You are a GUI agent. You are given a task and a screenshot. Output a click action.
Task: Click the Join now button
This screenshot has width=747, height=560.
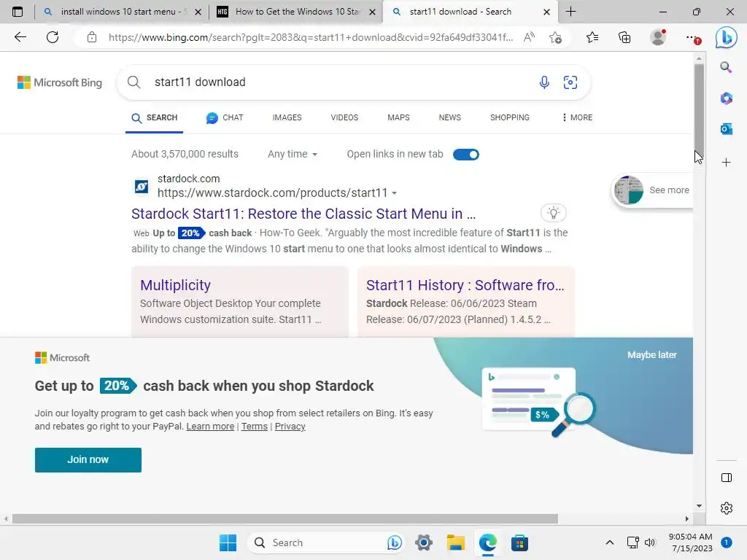click(88, 460)
